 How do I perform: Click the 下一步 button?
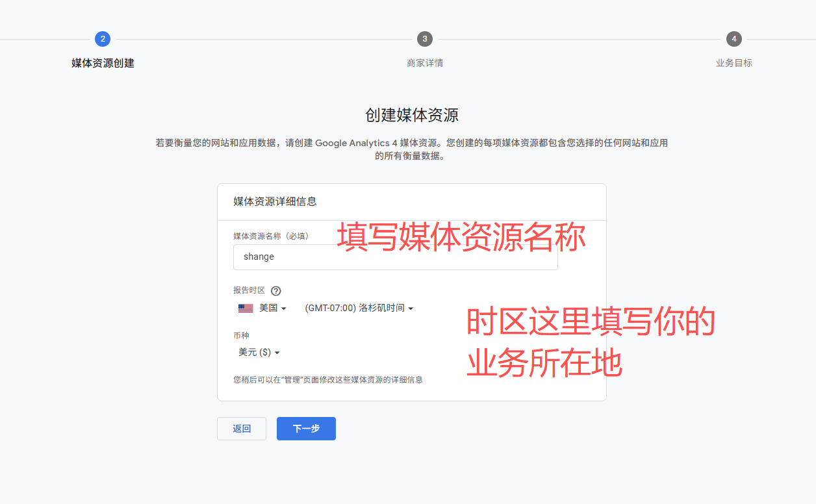click(x=306, y=429)
